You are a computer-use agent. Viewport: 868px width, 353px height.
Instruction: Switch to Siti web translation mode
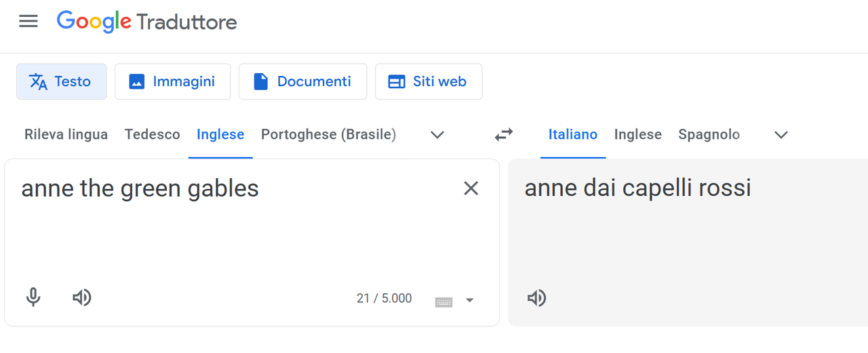pos(429,81)
